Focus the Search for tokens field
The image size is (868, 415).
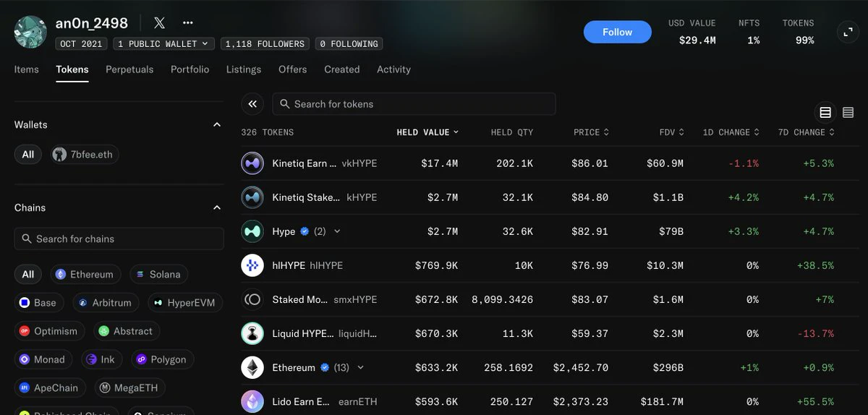(x=414, y=104)
